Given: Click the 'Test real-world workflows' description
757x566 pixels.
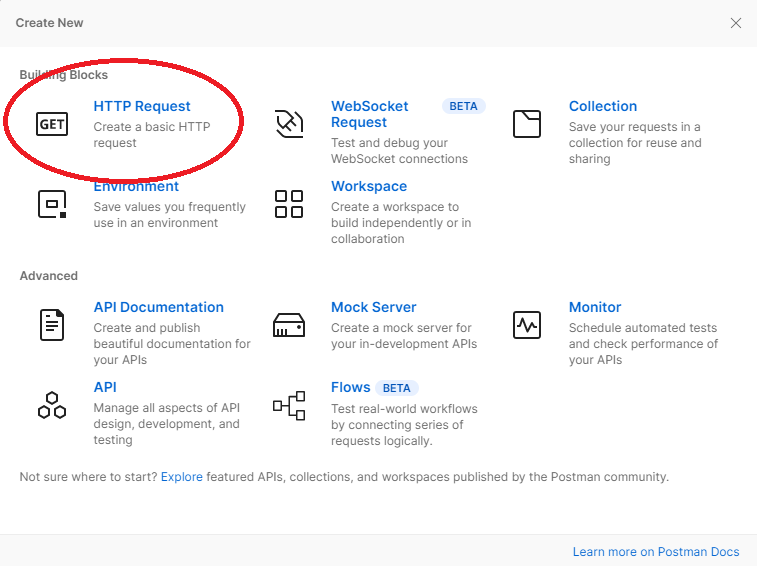Looking at the screenshot, I should click(404, 425).
